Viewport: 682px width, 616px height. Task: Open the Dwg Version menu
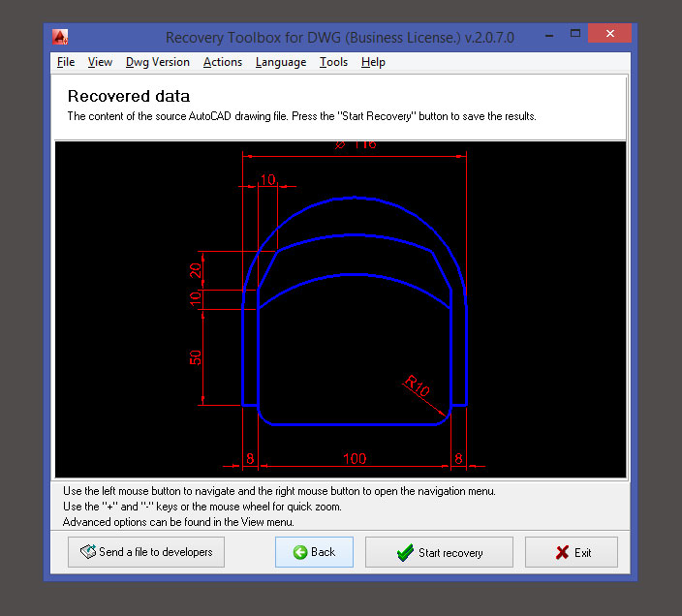tap(158, 62)
